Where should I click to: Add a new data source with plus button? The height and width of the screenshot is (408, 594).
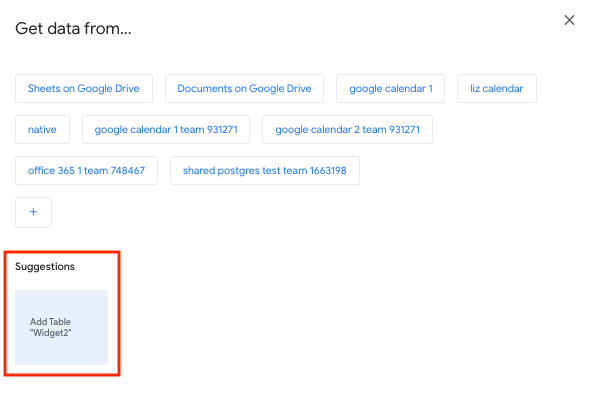click(x=33, y=212)
